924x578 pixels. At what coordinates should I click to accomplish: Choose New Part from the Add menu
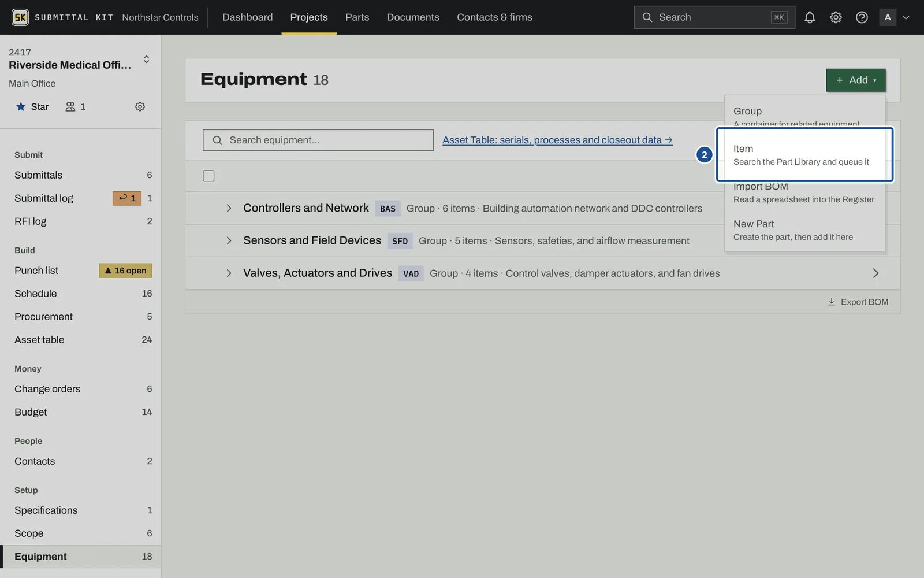tap(805, 229)
